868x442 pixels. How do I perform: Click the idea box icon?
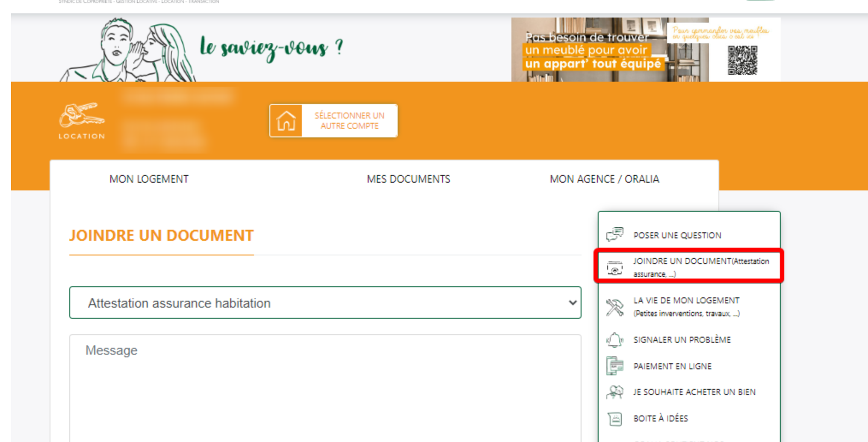click(x=614, y=418)
